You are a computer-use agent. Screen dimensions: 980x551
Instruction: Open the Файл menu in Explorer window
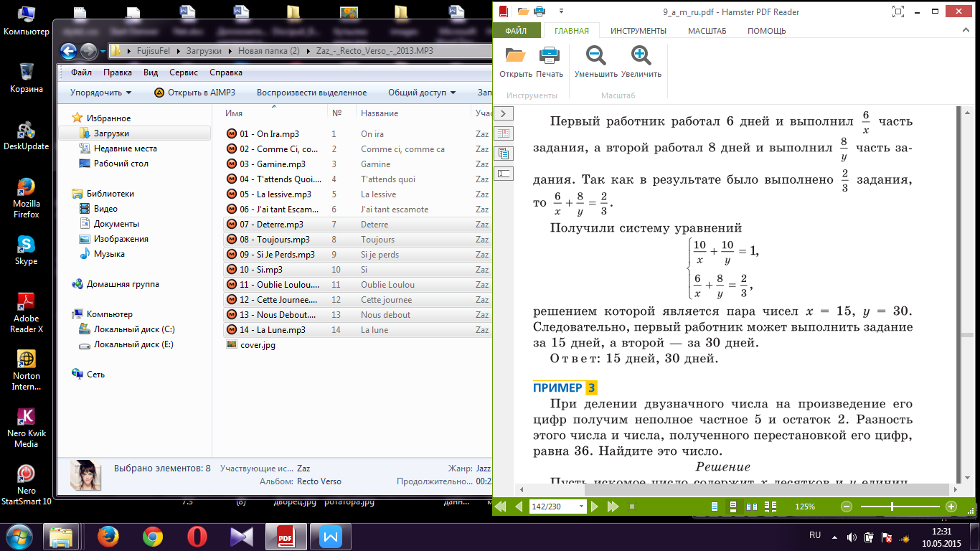(x=81, y=72)
